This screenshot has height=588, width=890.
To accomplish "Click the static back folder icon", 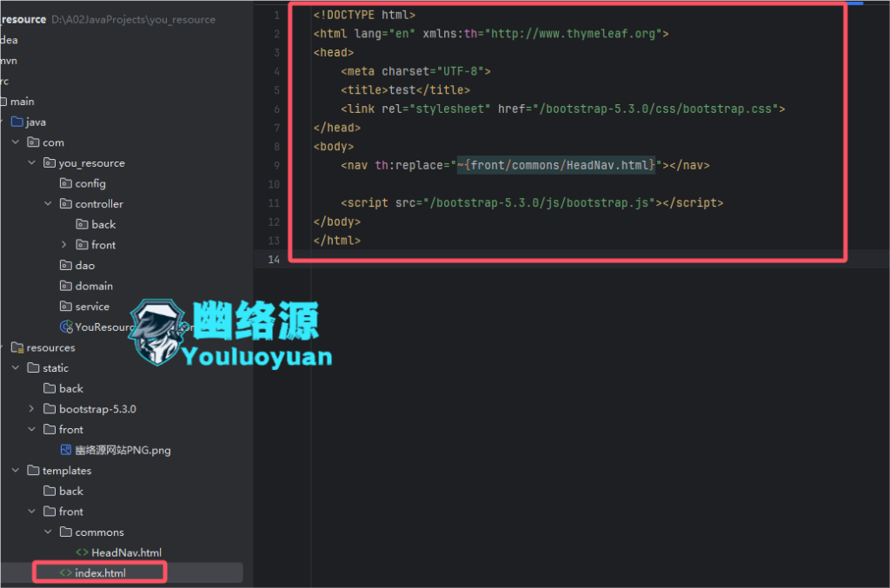I will [50, 388].
